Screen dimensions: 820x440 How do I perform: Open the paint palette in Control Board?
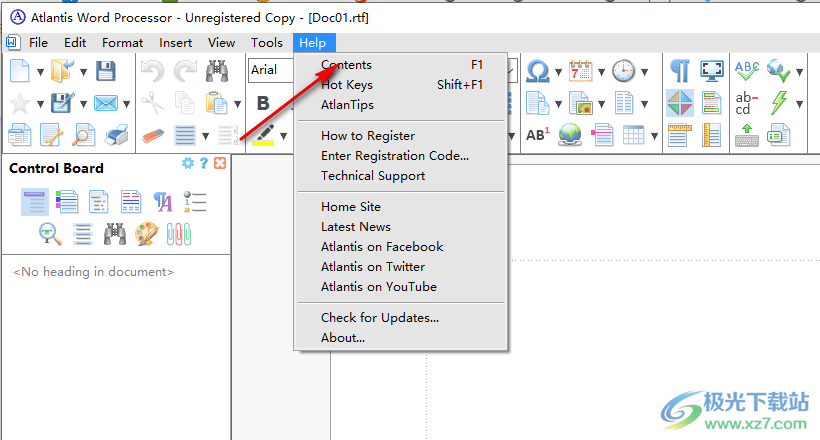coord(147,233)
